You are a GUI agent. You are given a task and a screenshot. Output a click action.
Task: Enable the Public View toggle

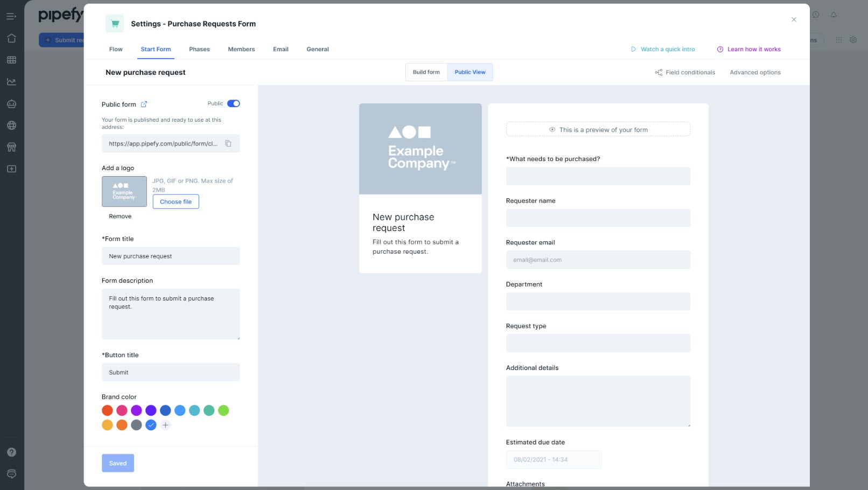pyautogui.click(x=470, y=72)
